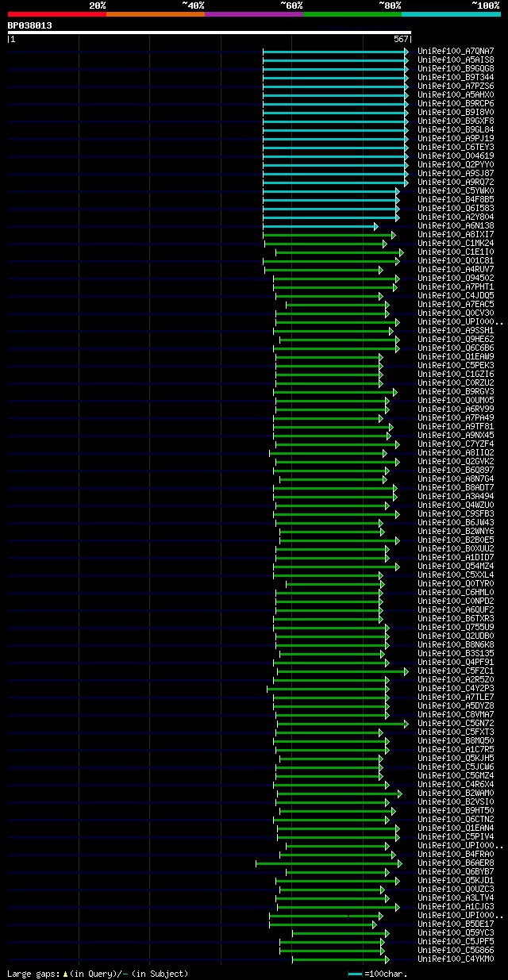Image resolution: width=508 pixels, height=980 pixels.
Task: Click the query name BP038013
Action: pyautogui.click(x=30, y=25)
